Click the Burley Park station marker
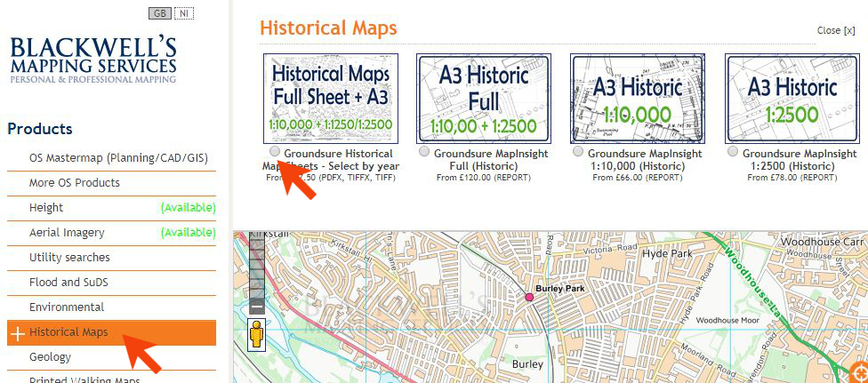868x383 pixels. point(529,297)
